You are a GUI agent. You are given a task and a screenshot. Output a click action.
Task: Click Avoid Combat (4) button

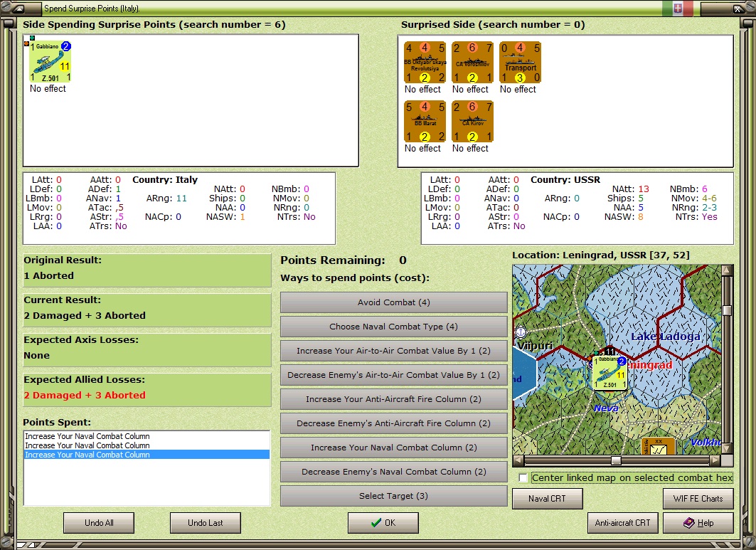[393, 302]
